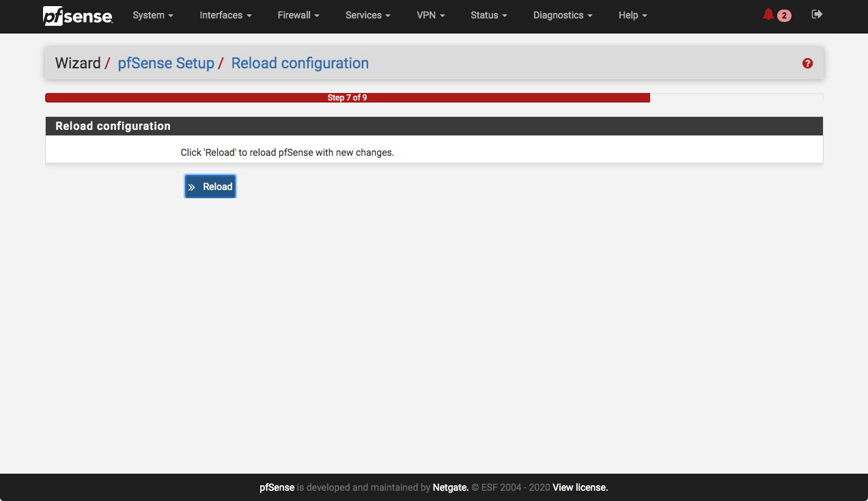Click the Reload configuration breadcrumb link
Screen dimensions: 868x501
[300, 64]
